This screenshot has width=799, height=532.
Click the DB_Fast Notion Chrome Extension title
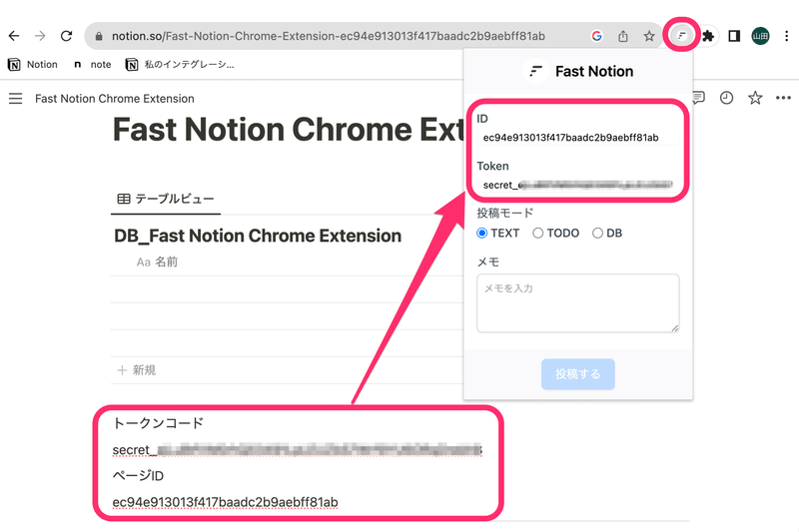[258, 236]
